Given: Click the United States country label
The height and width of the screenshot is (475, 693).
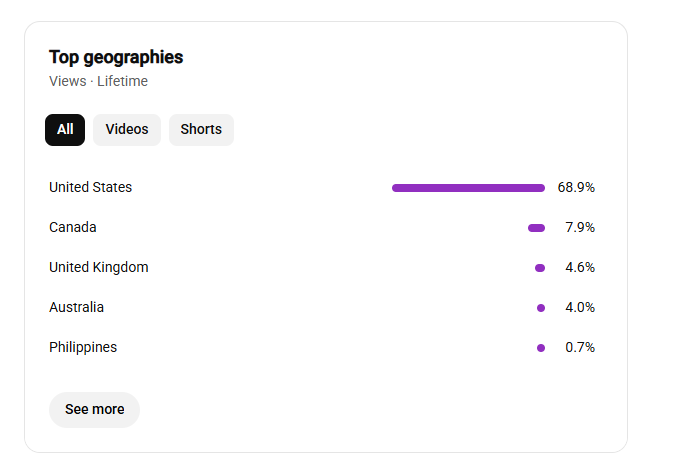Looking at the screenshot, I should (x=91, y=187).
